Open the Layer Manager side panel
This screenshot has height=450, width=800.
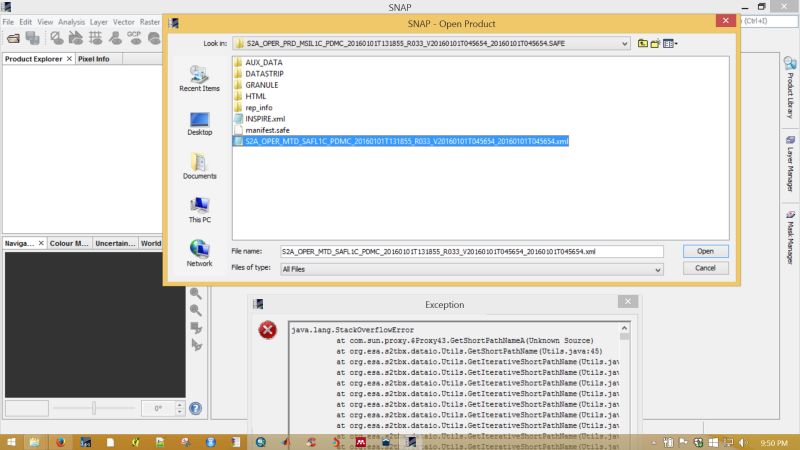790,163
